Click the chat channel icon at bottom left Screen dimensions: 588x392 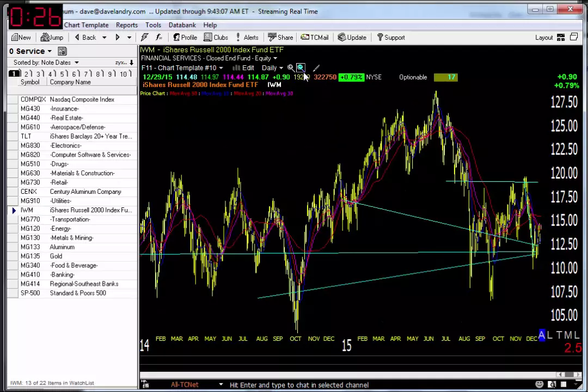(x=145, y=384)
